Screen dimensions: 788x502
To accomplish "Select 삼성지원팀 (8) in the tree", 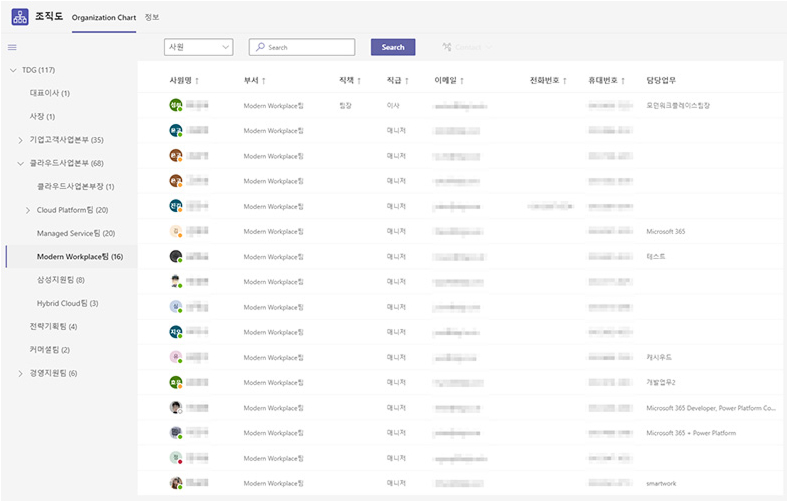I will point(61,280).
